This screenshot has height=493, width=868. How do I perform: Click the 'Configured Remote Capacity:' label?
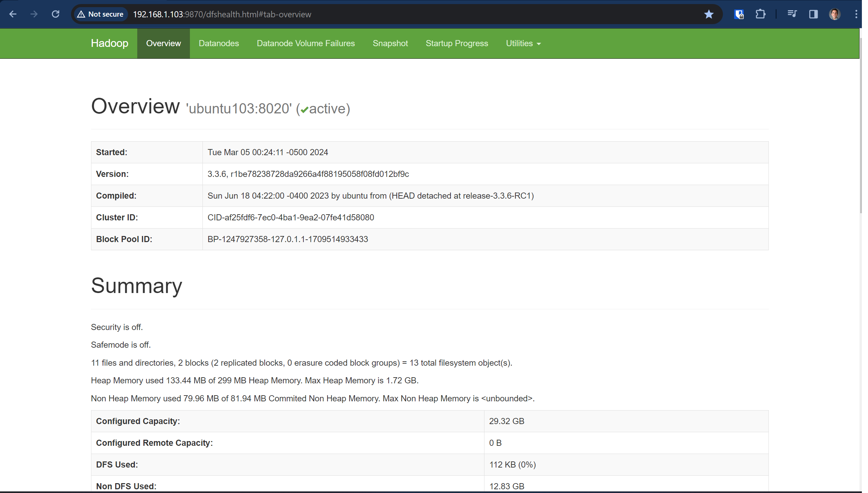(154, 443)
